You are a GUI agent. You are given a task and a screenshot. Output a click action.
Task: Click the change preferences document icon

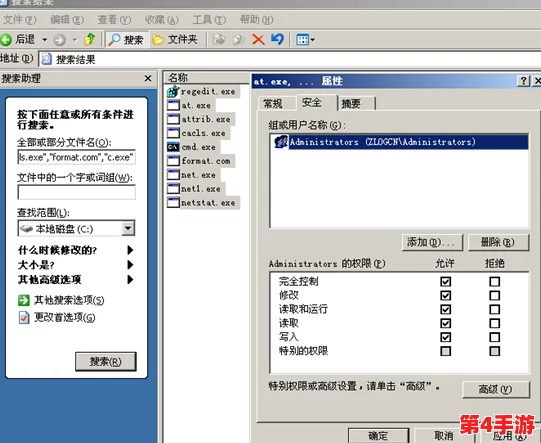(x=24, y=317)
